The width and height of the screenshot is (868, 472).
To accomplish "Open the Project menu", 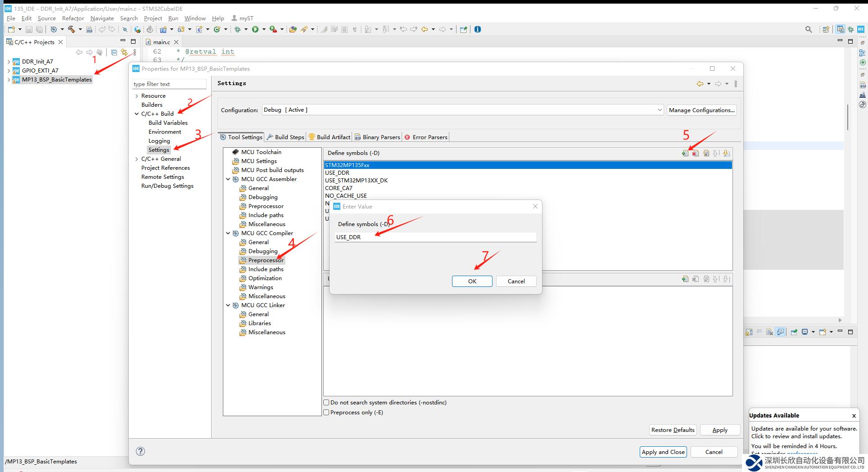I will coord(153,18).
